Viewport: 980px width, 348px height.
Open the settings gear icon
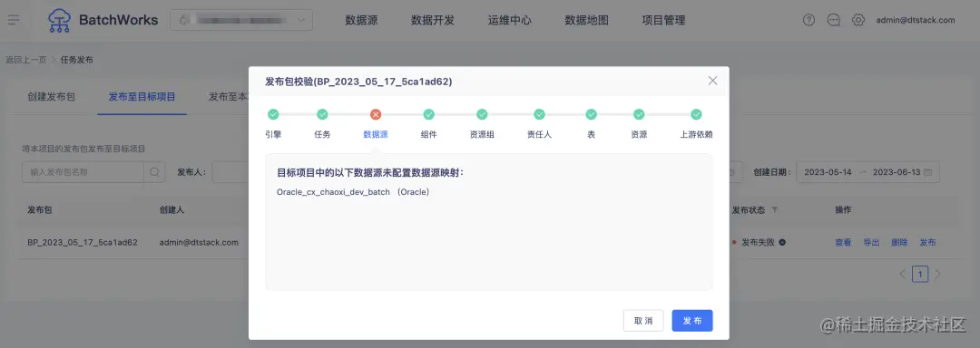[858, 20]
